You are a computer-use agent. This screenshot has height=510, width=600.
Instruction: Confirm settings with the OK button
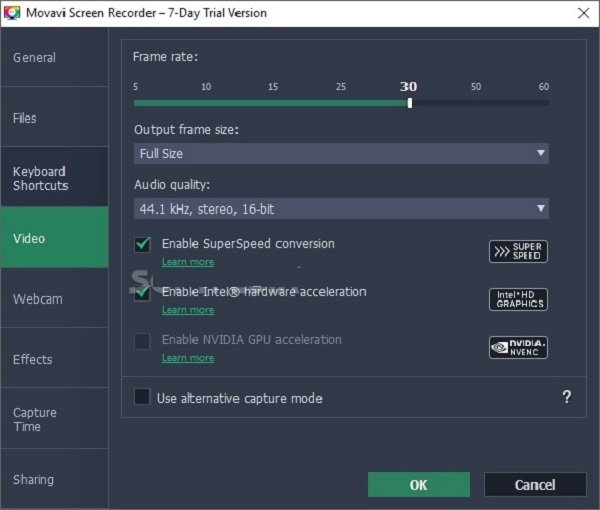click(419, 485)
